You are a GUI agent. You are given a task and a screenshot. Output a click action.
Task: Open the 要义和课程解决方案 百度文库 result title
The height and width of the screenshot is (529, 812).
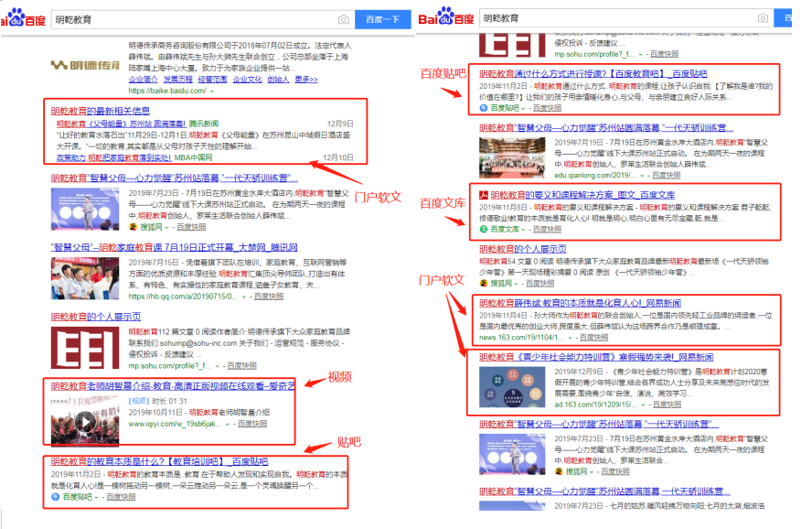[582, 195]
